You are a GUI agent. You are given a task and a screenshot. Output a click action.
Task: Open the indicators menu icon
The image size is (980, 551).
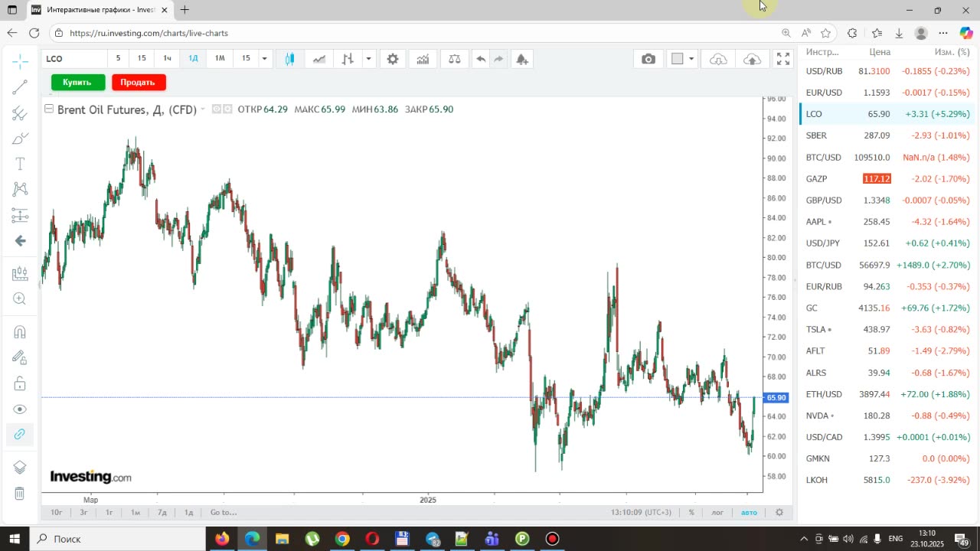(x=423, y=59)
